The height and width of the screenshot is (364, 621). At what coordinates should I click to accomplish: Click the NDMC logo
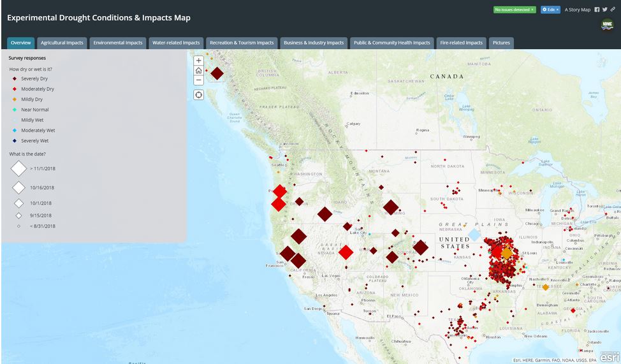pos(606,25)
